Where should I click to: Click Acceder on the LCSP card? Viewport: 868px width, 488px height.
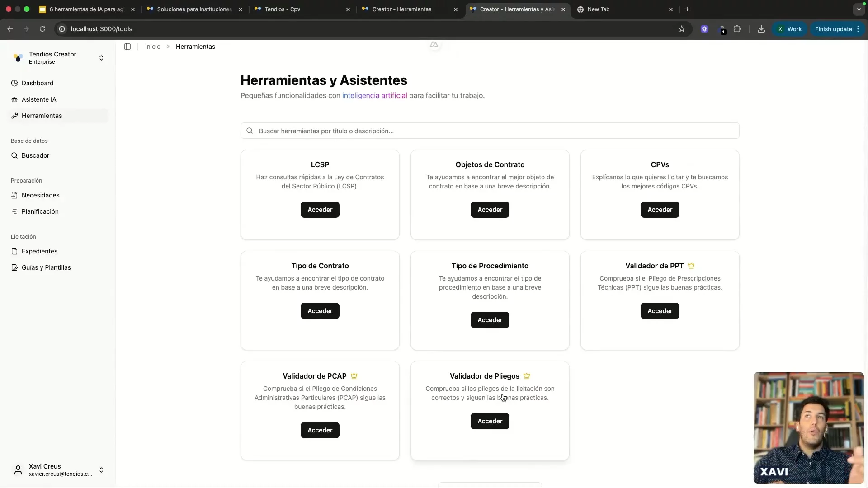coord(320,210)
